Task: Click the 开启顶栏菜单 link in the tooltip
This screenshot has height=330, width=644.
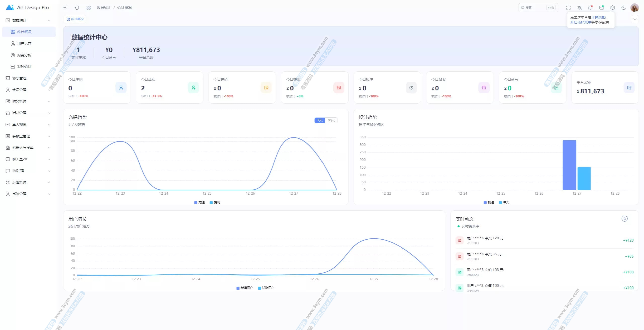Action: click(x=580, y=22)
